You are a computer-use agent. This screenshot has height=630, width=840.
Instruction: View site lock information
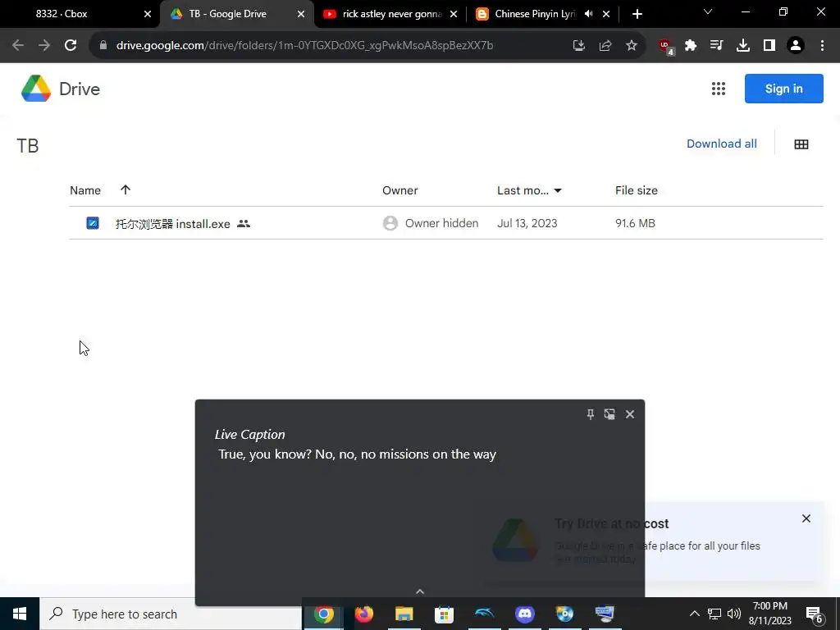[x=103, y=46]
